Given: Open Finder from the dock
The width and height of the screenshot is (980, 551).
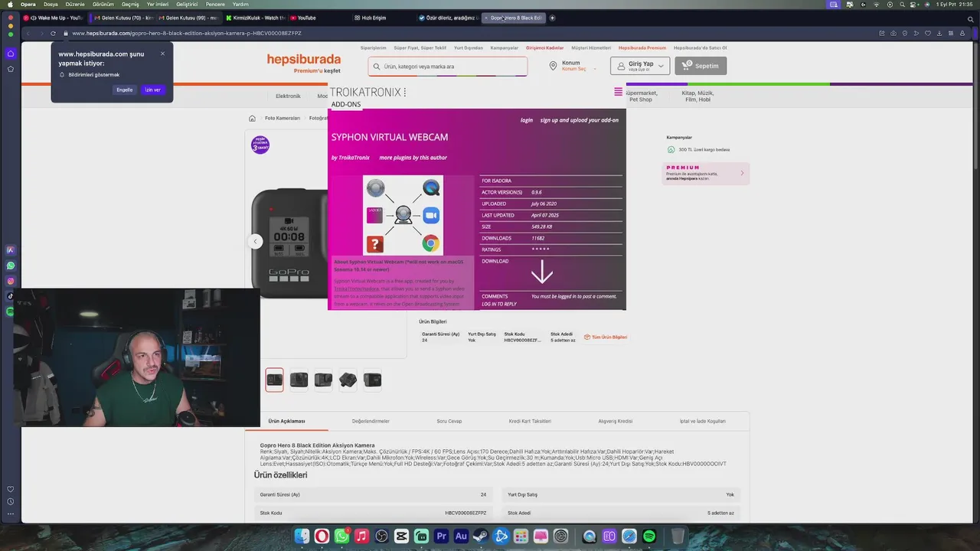Looking at the screenshot, I should tap(302, 536).
